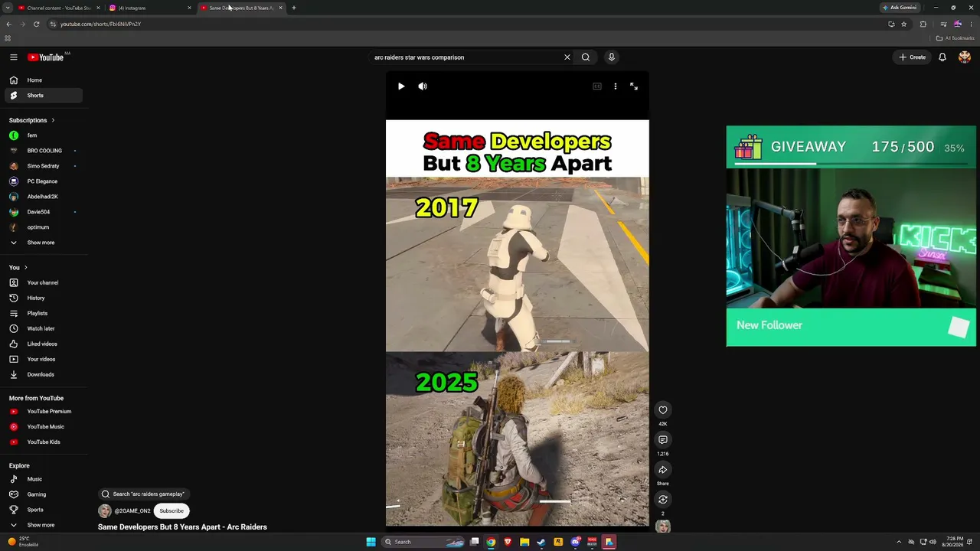This screenshot has width=980, height=551.
Task: Share the Short
Action: [x=663, y=470]
